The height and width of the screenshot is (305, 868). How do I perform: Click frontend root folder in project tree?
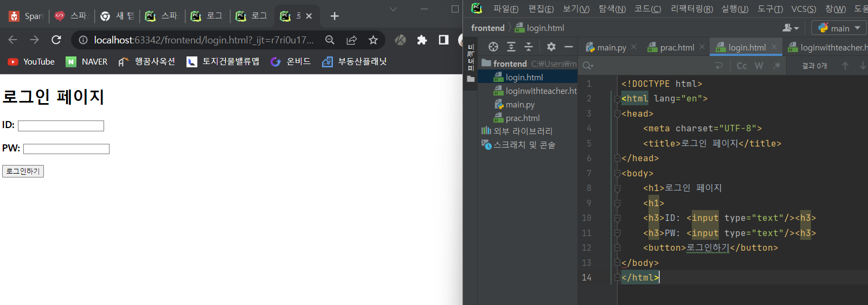point(510,63)
